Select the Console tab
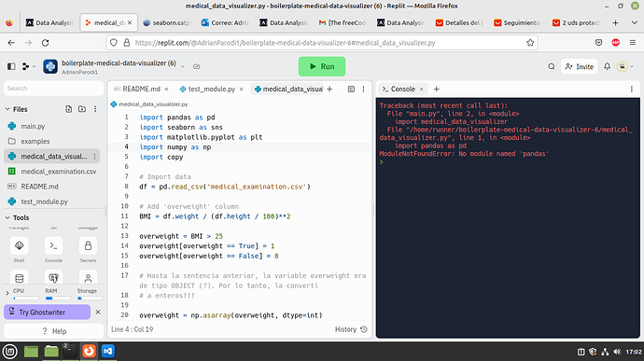Viewport: 644px width, 361px height. coord(399,89)
